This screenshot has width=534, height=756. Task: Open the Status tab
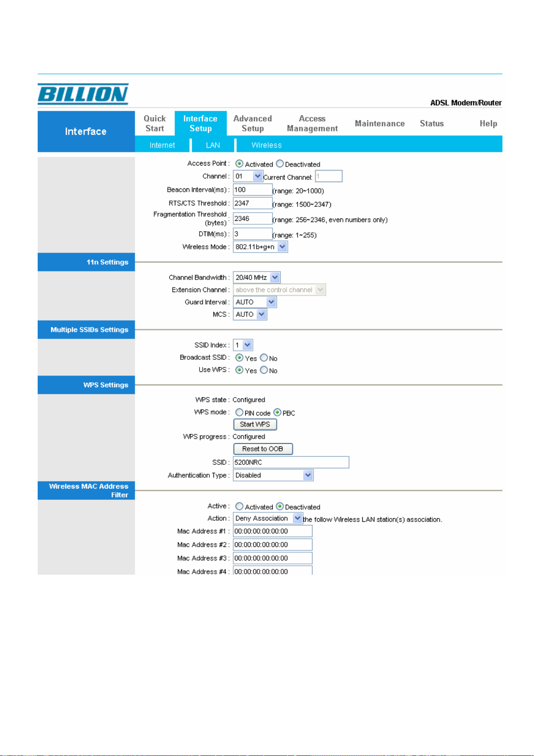432,123
